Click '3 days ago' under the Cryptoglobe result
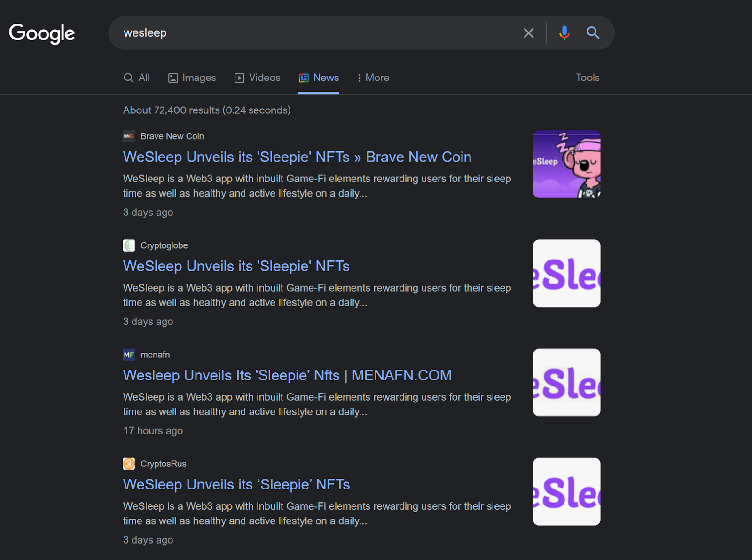Image resolution: width=752 pixels, height=560 pixels. point(148,322)
